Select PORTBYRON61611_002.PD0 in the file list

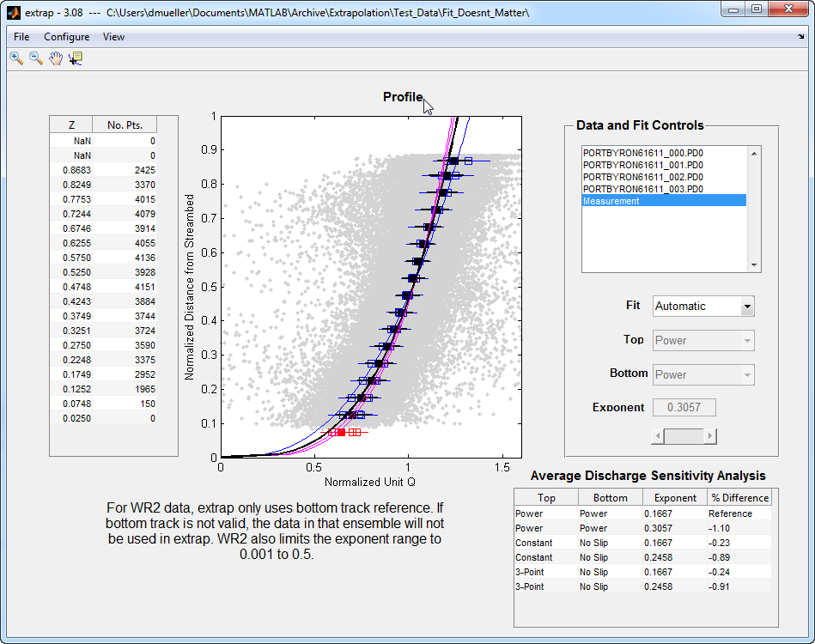point(642,177)
